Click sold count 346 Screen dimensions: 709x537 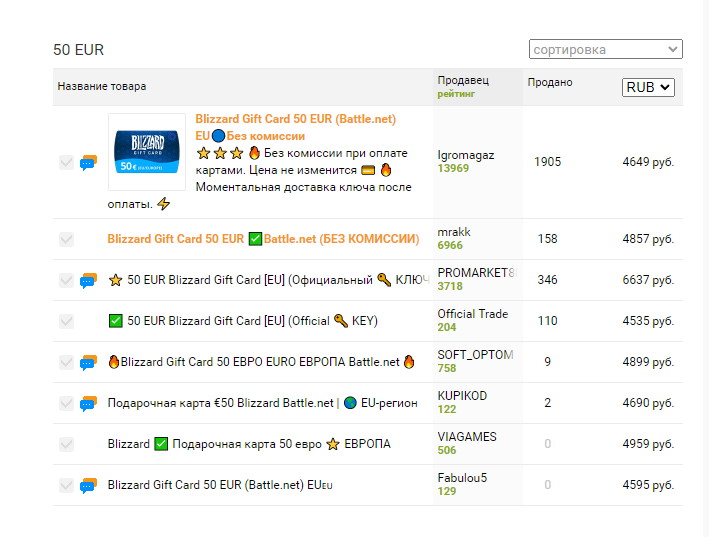pyautogui.click(x=548, y=280)
